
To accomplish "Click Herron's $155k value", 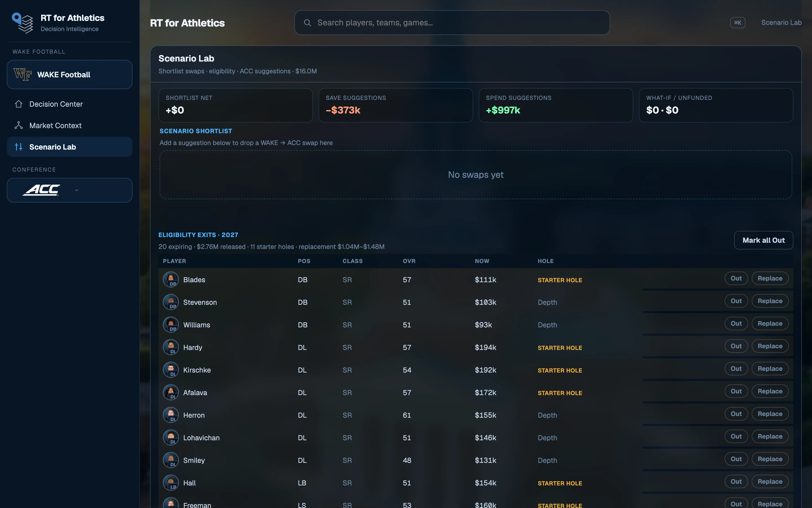I will (485, 415).
